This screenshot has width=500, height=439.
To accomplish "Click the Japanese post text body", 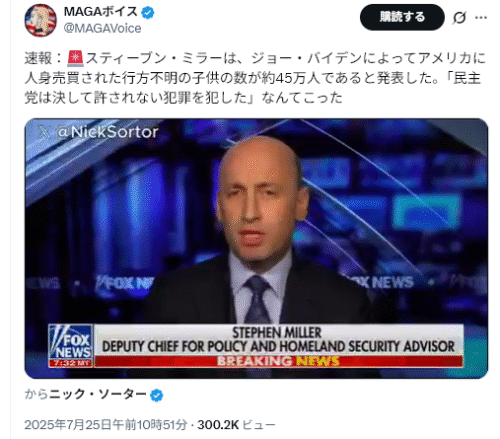I will click(x=255, y=78).
